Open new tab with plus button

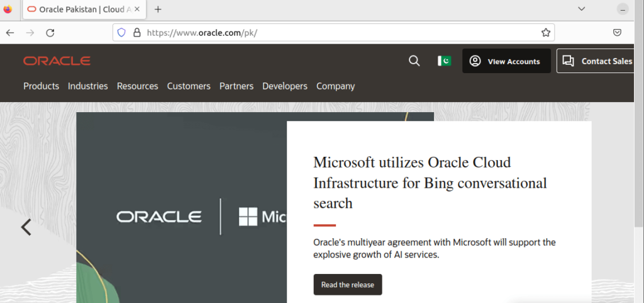pyautogui.click(x=158, y=9)
